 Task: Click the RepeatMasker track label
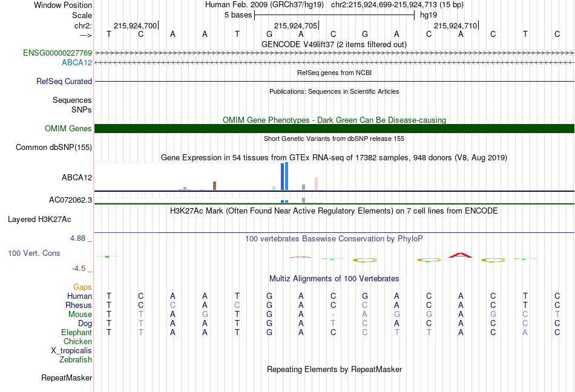coord(67,377)
